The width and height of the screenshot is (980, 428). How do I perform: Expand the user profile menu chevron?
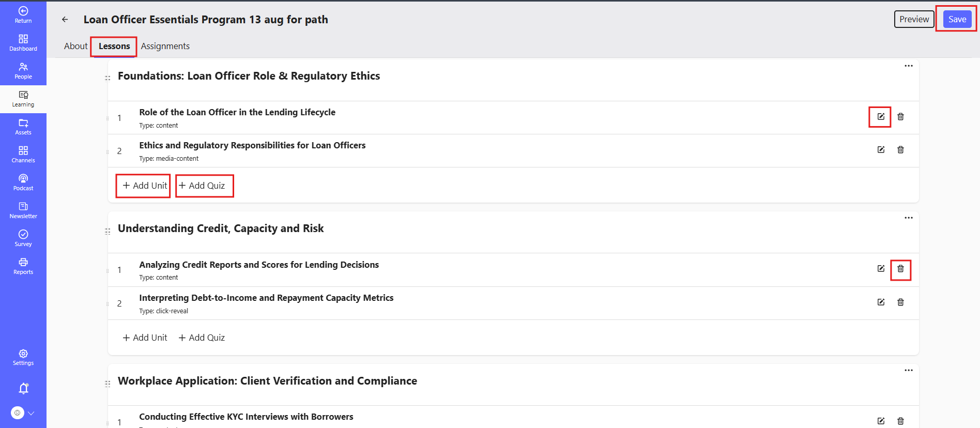pyautogui.click(x=31, y=413)
